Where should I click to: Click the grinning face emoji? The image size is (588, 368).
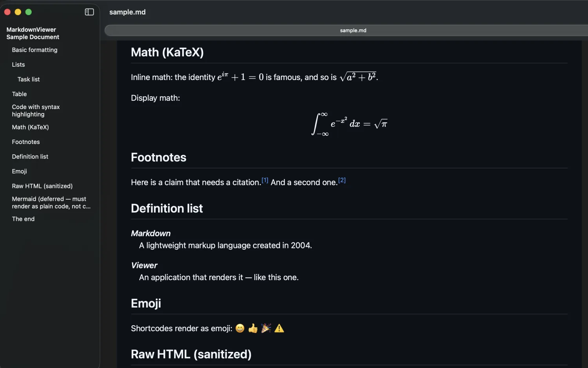click(240, 328)
